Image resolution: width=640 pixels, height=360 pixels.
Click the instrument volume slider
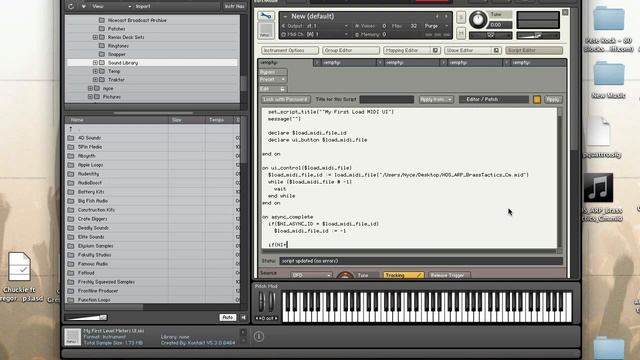coord(538,36)
